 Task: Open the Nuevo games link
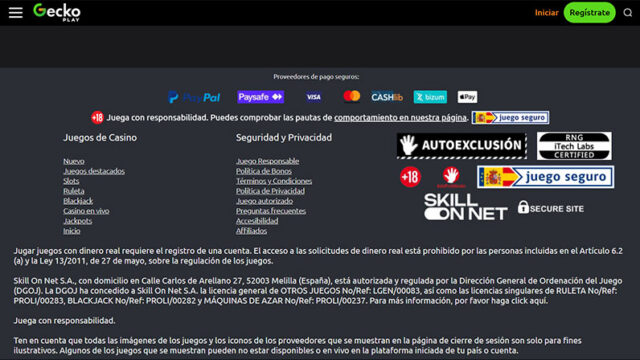point(74,161)
